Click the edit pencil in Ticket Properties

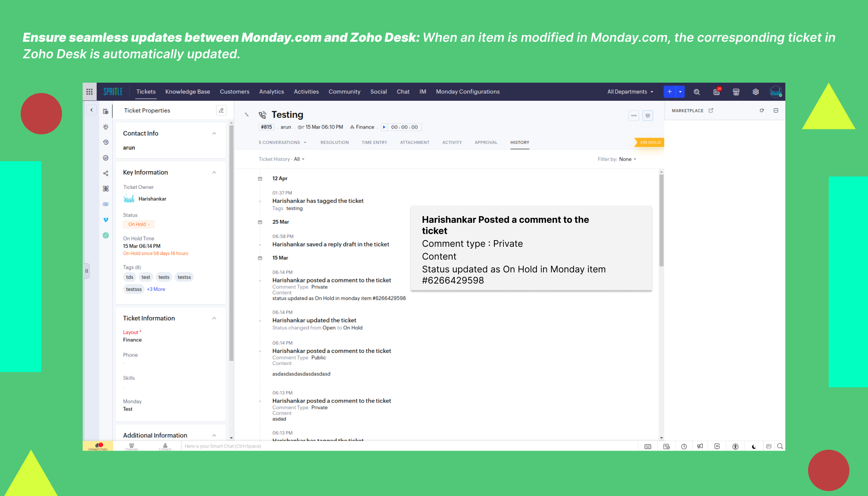coord(221,110)
